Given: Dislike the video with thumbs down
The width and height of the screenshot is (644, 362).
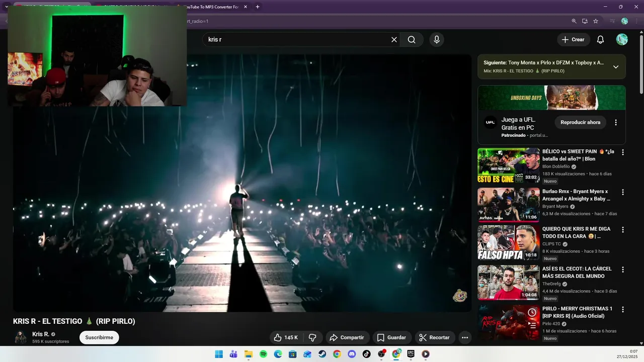Looking at the screenshot, I should pyautogui.click(x=312, y=337).
